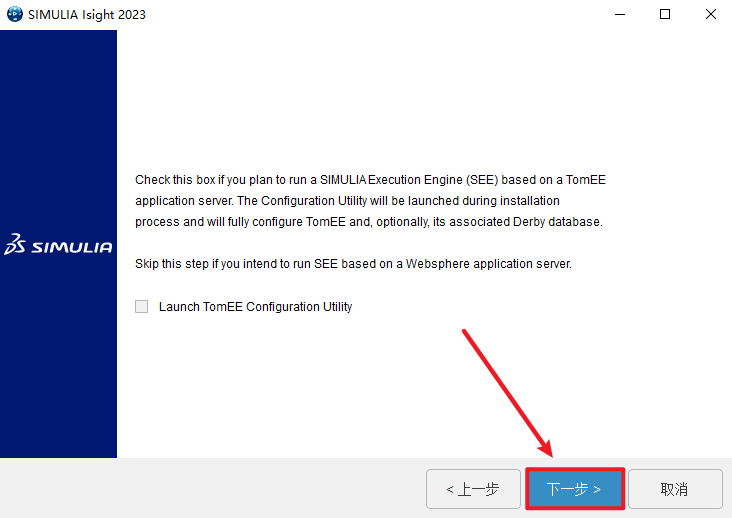The height and width of the screenshot is (518, 732).
Task: Click the Skip this step sentence
Action: click(353, 264)
